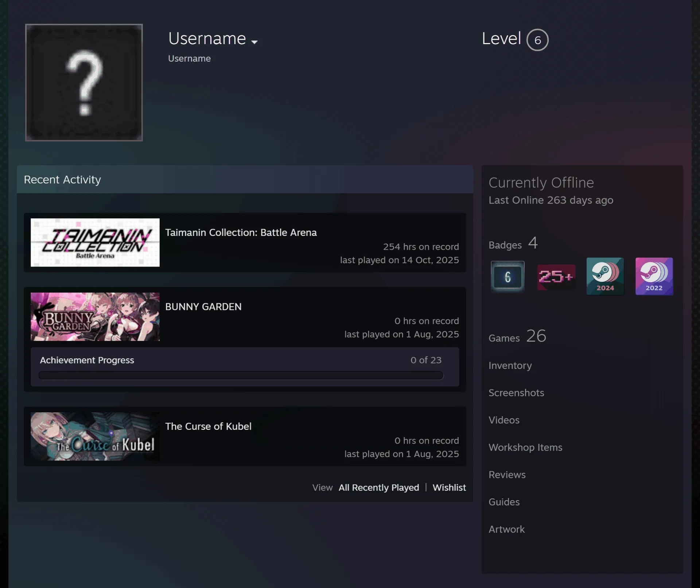The height and width of the screenshot is (588, 700).
Task: View All Recently Played games
Action: pyautogui.click(x=379, y=488)
